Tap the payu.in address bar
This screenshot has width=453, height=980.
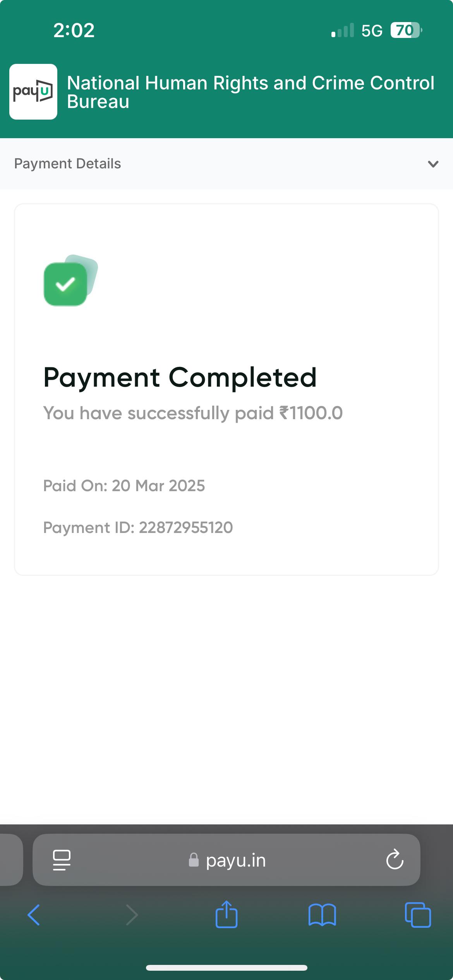point(235,860)
